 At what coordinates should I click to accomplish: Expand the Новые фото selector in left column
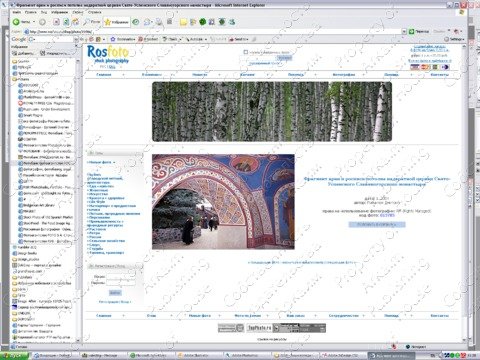pyautogui.click(x=101, y=162)
